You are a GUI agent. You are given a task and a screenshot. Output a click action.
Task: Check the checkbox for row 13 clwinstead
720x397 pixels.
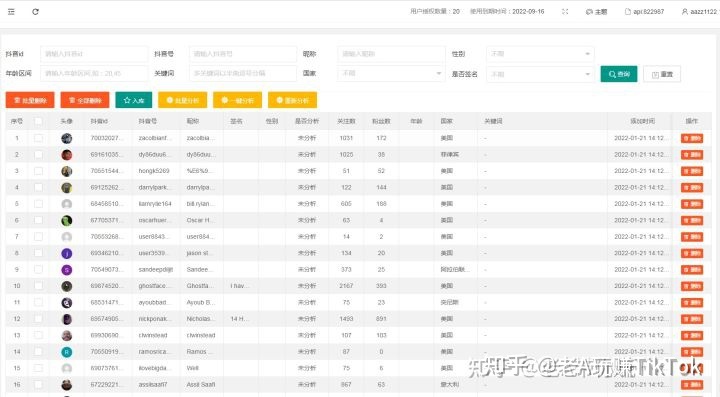39,335
